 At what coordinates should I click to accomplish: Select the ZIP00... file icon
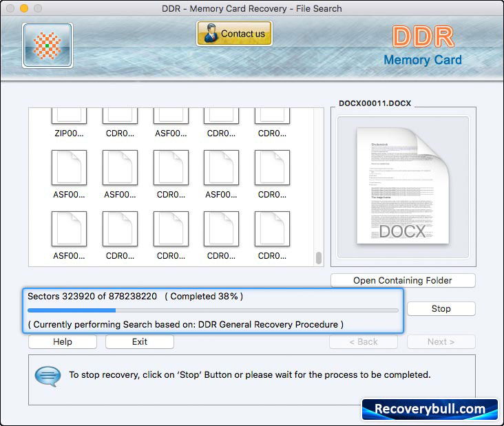tap(69, 122)
